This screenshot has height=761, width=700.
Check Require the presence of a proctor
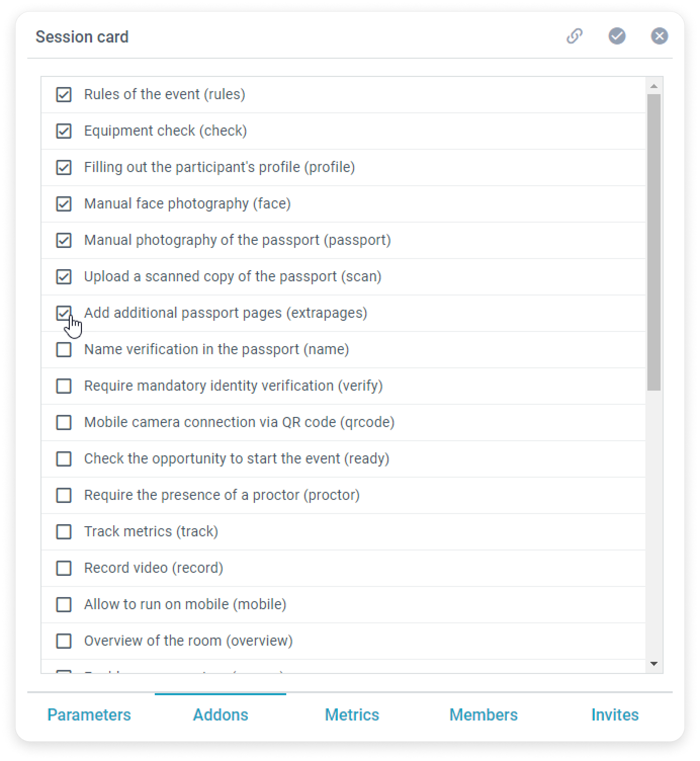[64, 495]
